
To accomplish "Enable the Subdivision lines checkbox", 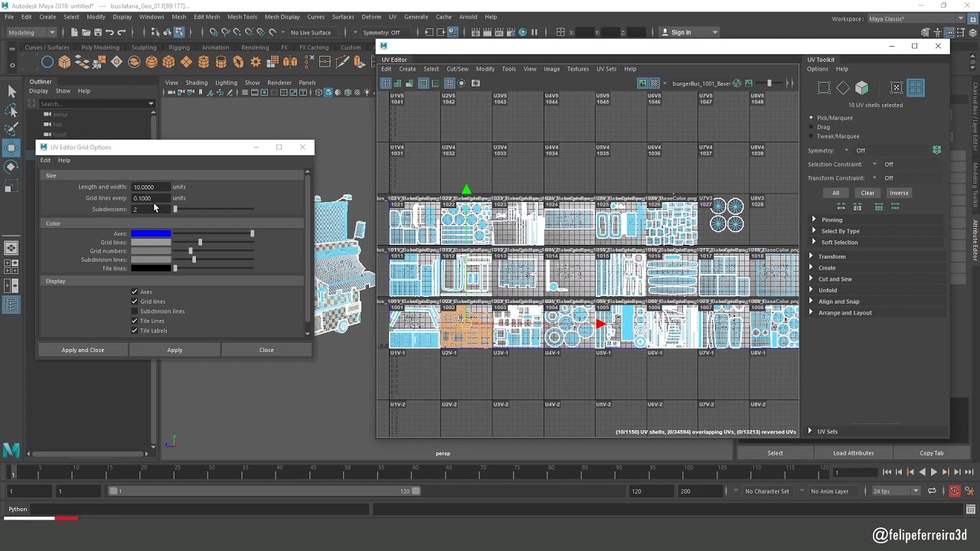I will tap(135, 311).
